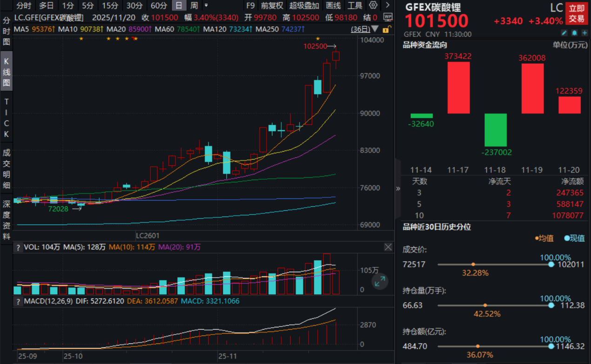This screenshot has width=591, height=364.
Task: Expand more period options dropdown arrow
Action: pos(206,6)
